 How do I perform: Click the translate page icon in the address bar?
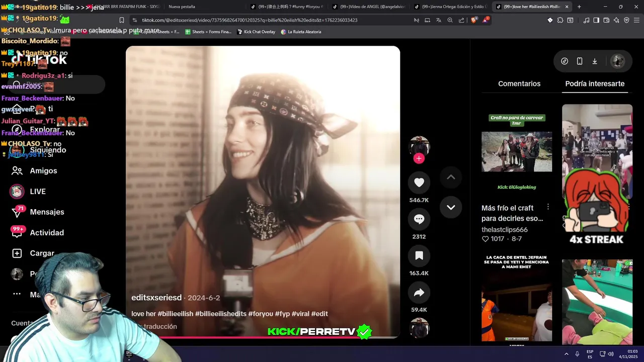click(439, 20)
